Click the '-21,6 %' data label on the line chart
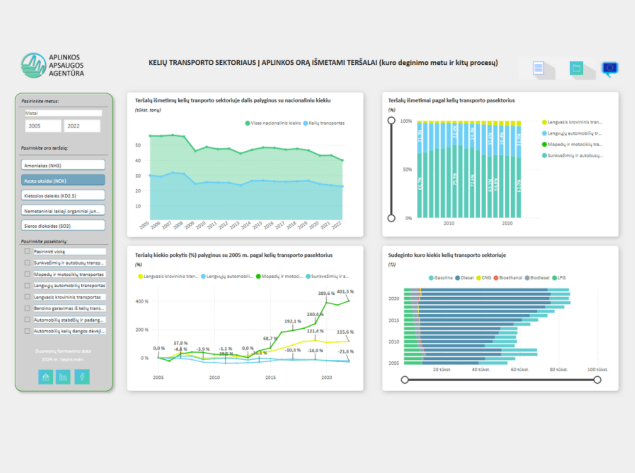This screenshot has height=473, width=635. point(346,351)
